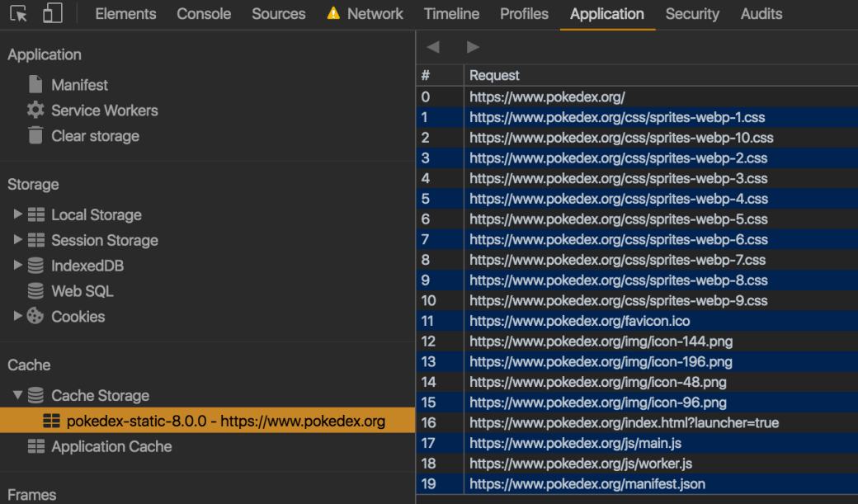Click the Cookies cookie icon
This screenshot has width=858, height=504.
click(x=35, y=316)
